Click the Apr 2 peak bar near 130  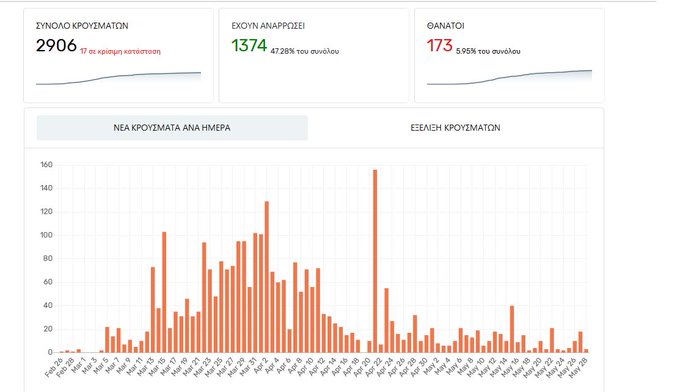(267, 277)
